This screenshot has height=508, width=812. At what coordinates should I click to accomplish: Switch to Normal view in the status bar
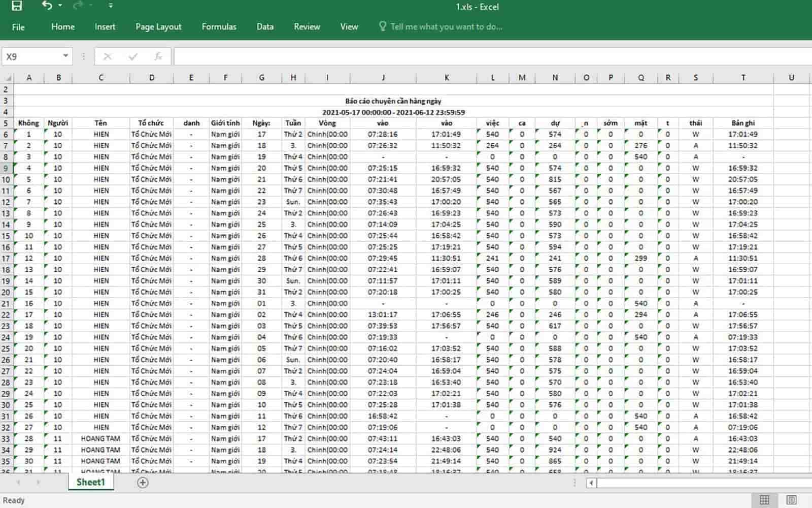click(x=764, y=500)
